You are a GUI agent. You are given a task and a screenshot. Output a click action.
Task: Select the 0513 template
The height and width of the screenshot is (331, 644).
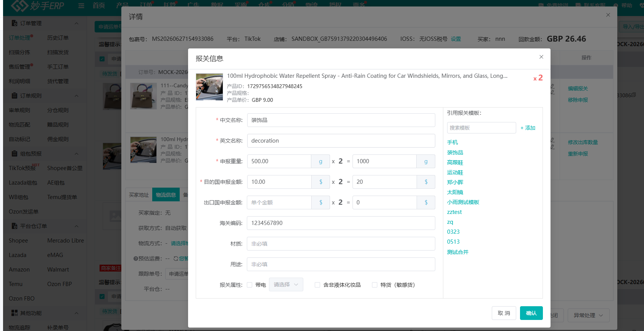point(453,242)
